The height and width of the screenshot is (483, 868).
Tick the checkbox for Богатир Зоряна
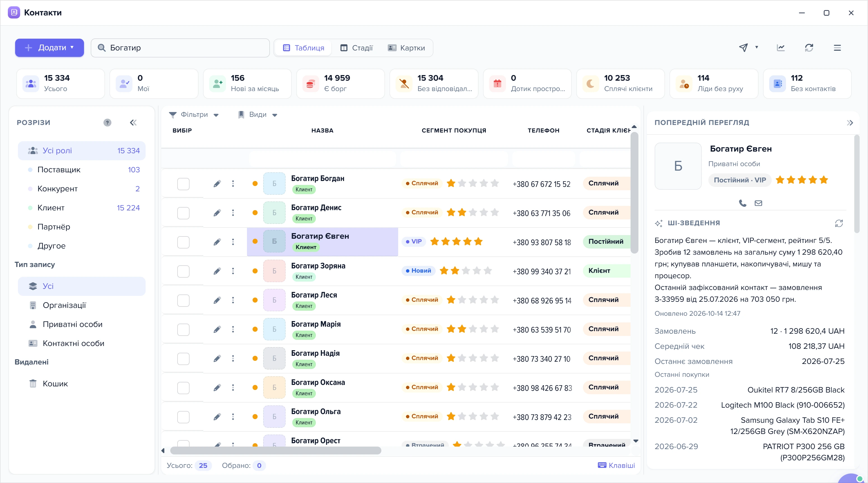coord(183,271)
